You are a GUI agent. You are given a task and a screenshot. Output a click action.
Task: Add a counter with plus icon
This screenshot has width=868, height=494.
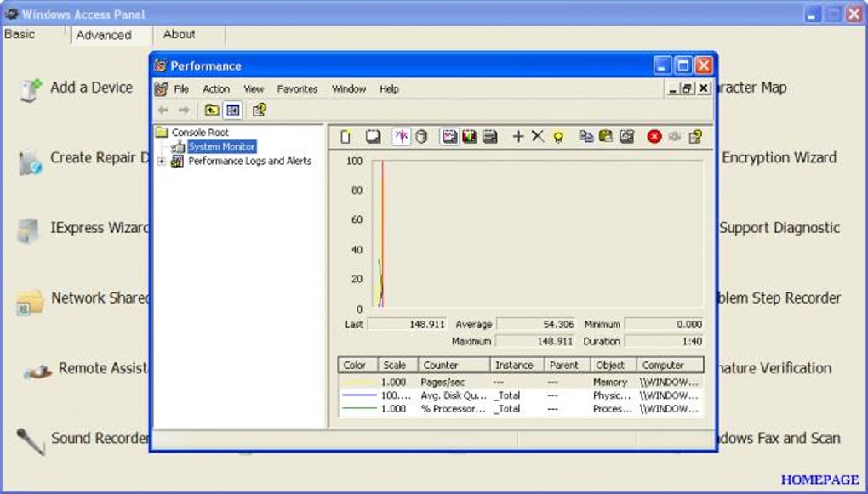click(x=517, y=137)
